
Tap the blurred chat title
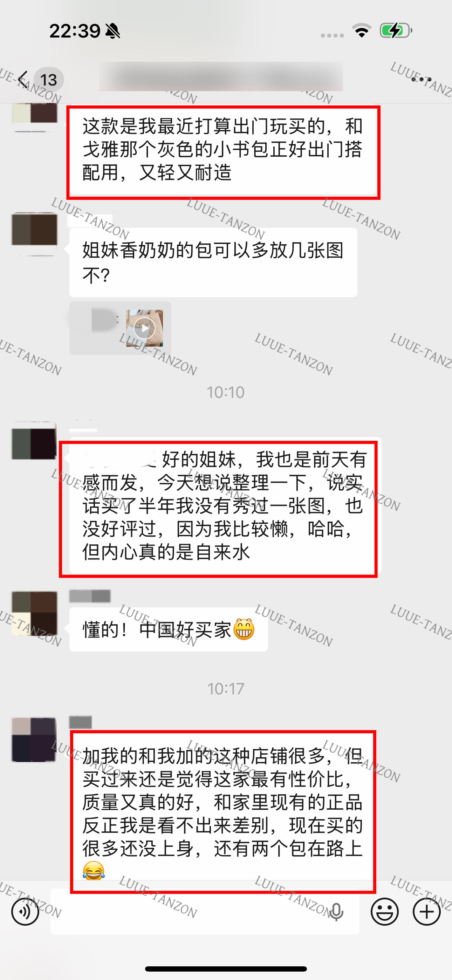pos(221,76)
